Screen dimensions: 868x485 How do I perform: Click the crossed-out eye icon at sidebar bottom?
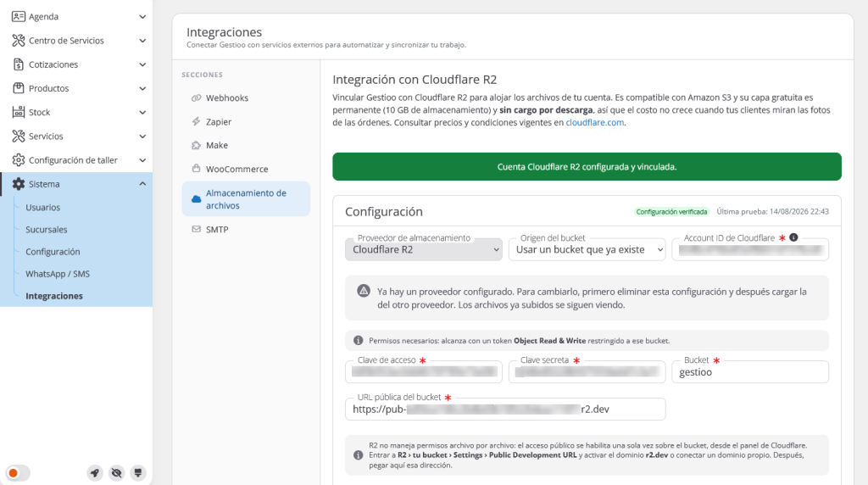[116, 473]
